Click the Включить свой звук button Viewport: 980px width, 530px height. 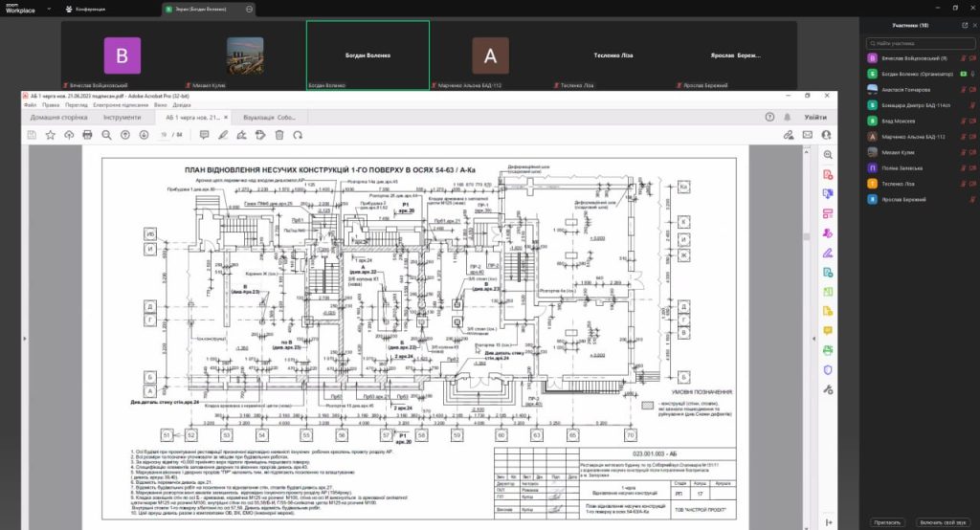tap(941, 522)
